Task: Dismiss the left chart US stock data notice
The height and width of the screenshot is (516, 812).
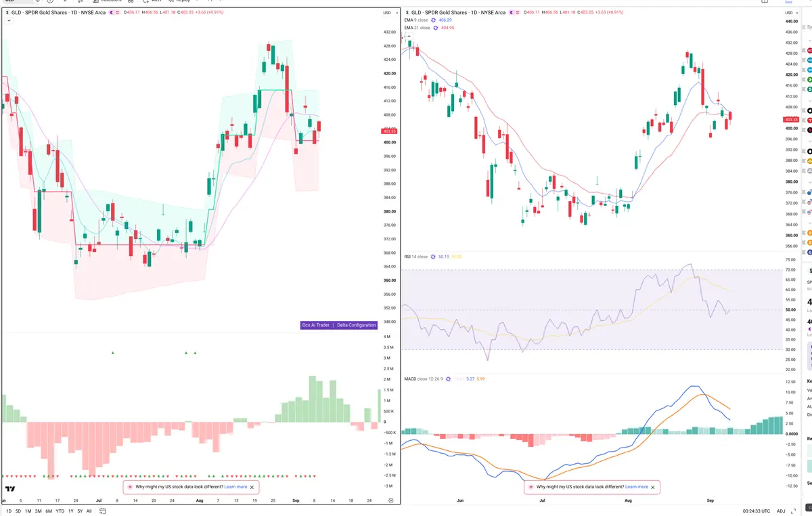Action: point(252,487)
